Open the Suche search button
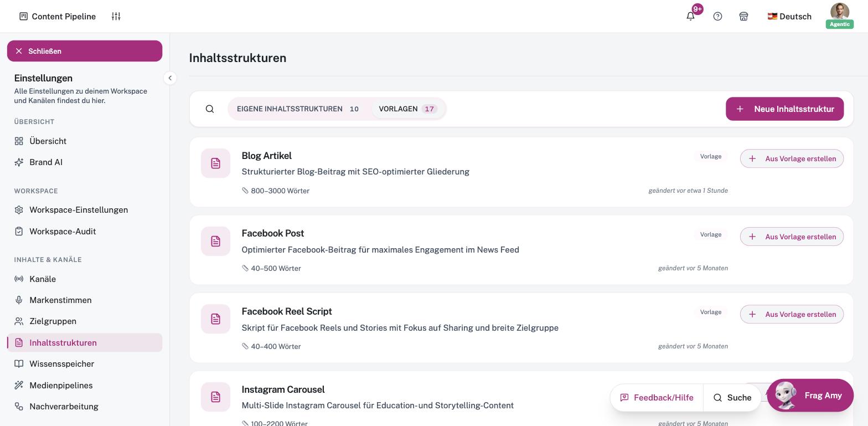The image size is (868, 426). 732,398
